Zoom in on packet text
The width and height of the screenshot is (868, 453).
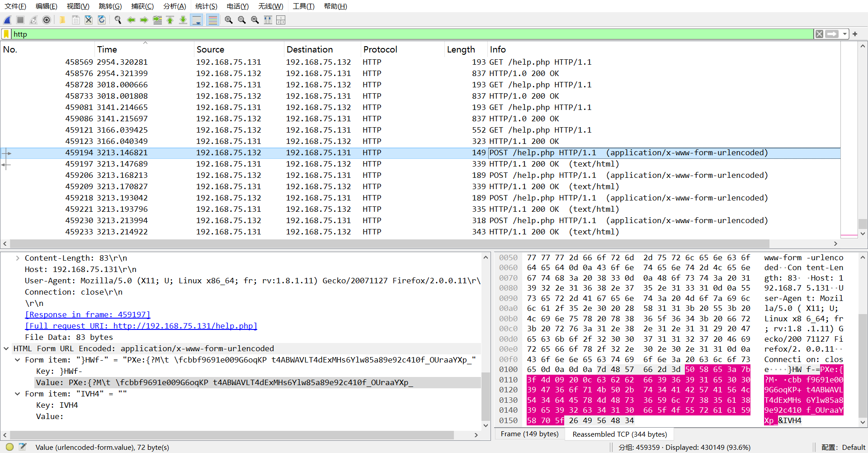click(x=229, y=20)
